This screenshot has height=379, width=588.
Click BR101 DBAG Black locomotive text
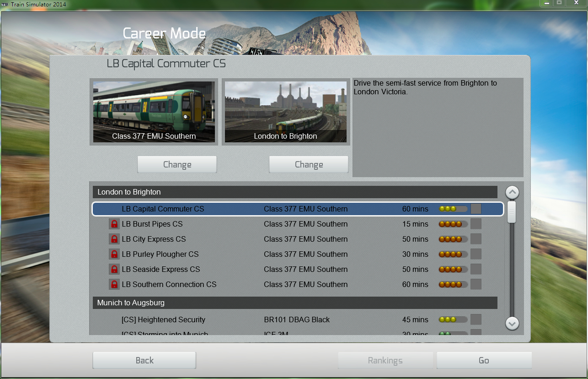(297, 319)
